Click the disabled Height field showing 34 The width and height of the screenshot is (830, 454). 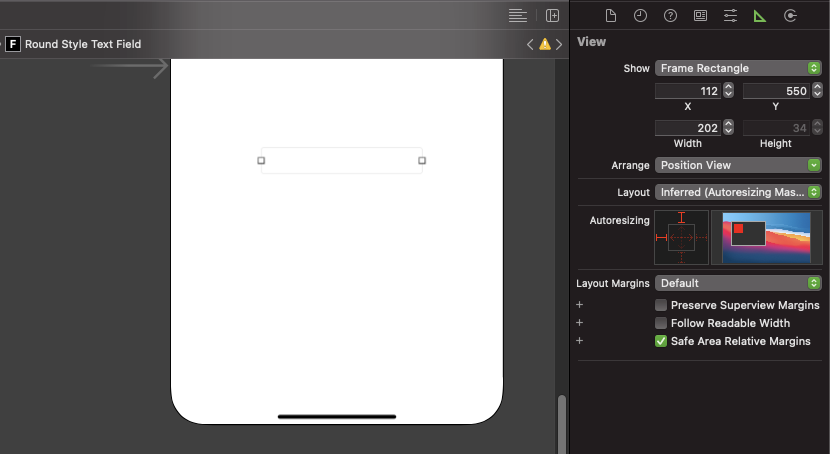(776, 128)
